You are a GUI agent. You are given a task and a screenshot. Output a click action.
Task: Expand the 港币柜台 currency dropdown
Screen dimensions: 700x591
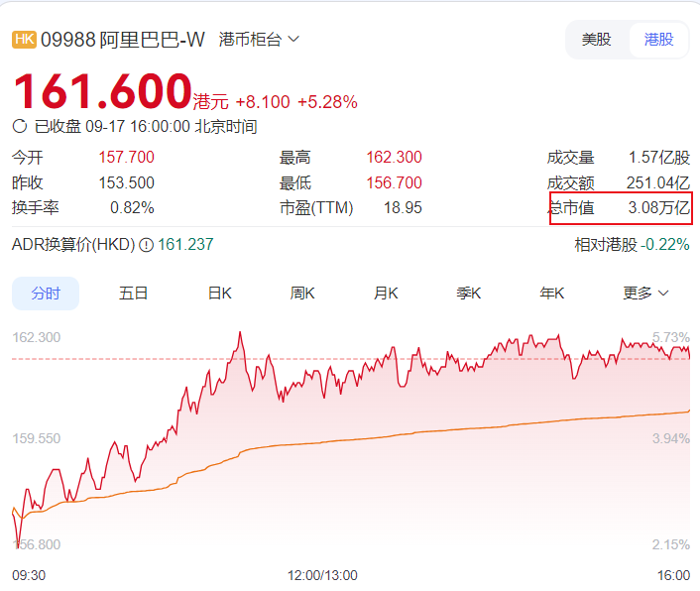tap(259, 40)
